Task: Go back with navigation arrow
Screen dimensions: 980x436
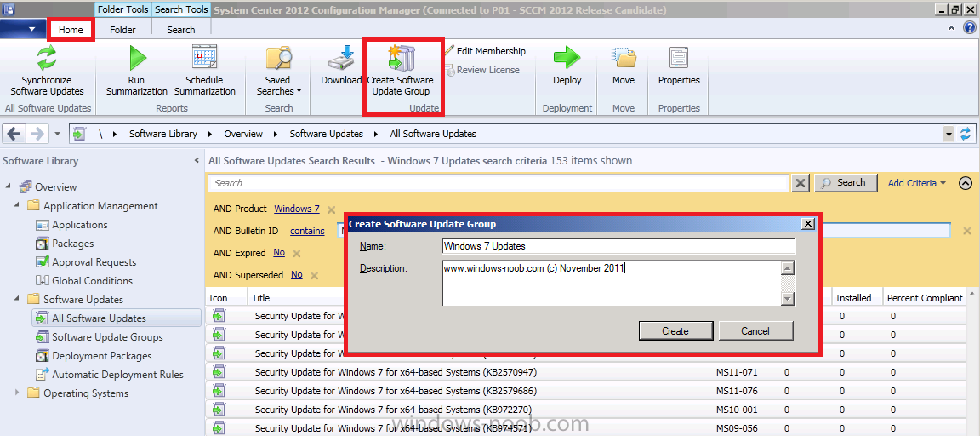Action: coord(14,133)
